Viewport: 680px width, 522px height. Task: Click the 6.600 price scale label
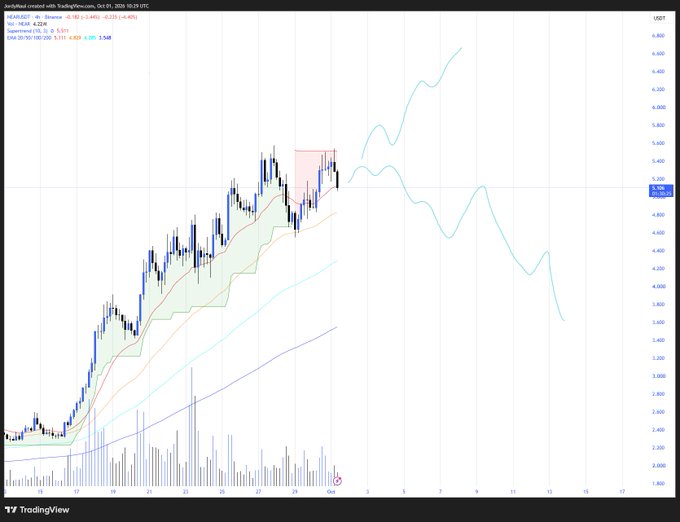point(658,53)
